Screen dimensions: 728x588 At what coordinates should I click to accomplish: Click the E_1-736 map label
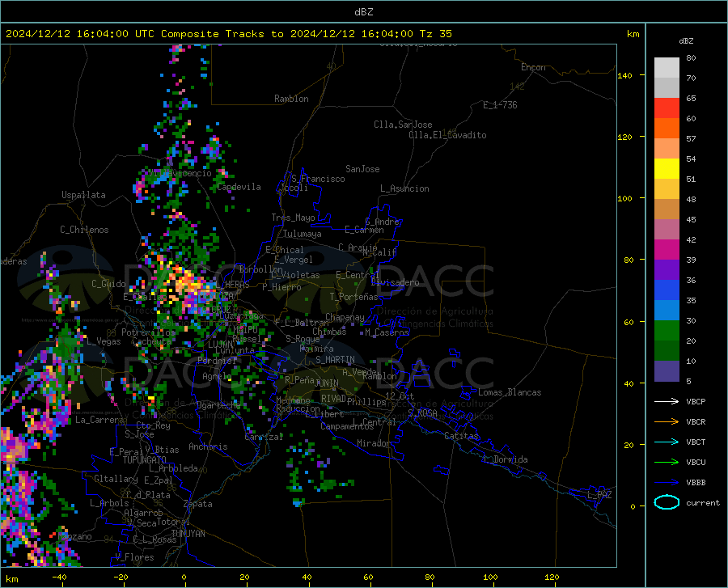coord(500,105)
